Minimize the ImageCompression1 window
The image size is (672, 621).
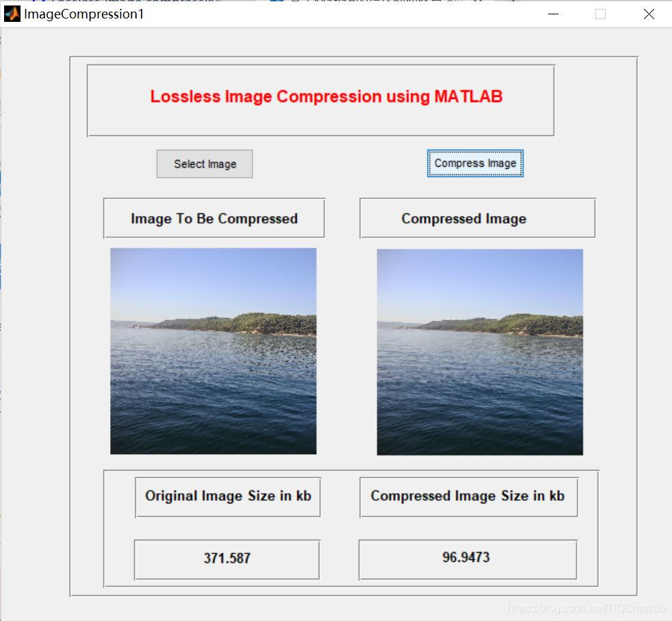pos(553,14)
